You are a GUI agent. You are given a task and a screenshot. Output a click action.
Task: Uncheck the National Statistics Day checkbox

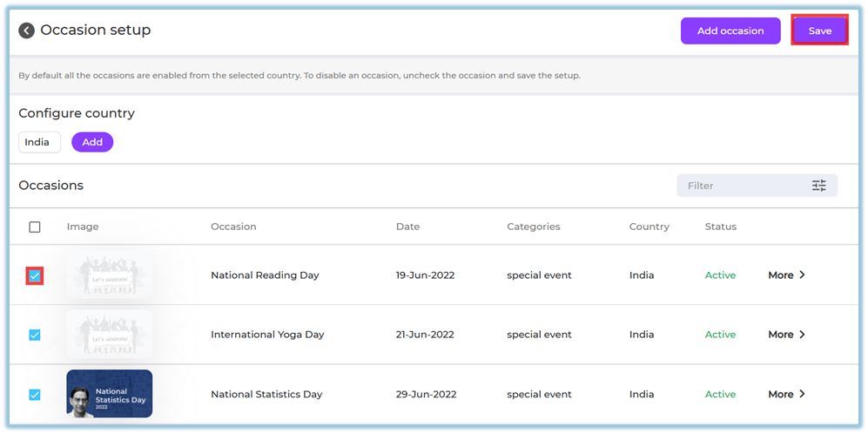(35, 394)
